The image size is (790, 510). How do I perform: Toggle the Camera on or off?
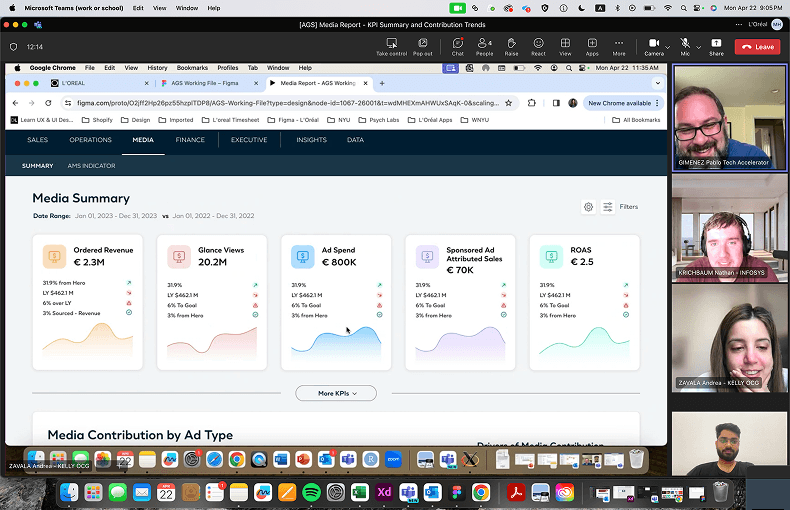coord(653,47)
